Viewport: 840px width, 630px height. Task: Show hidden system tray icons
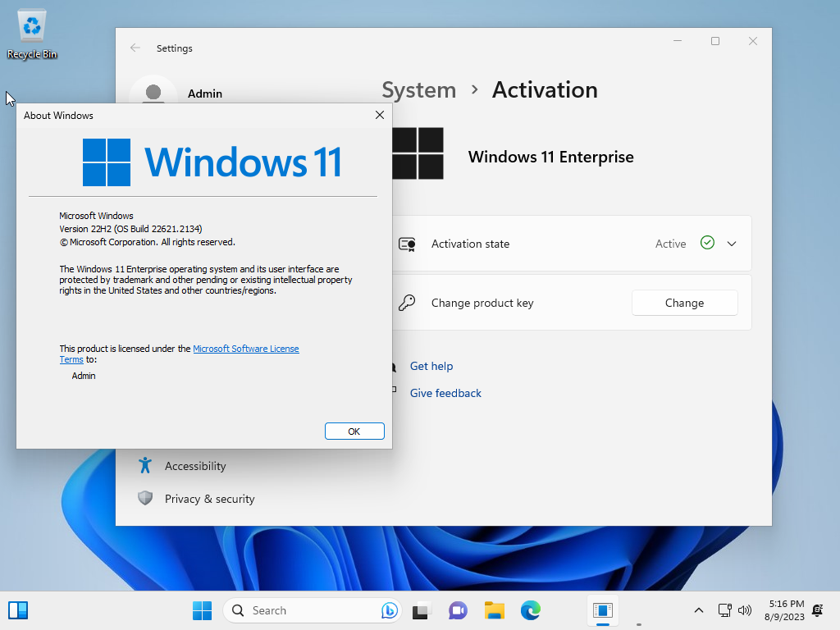(x=699, y=610)
